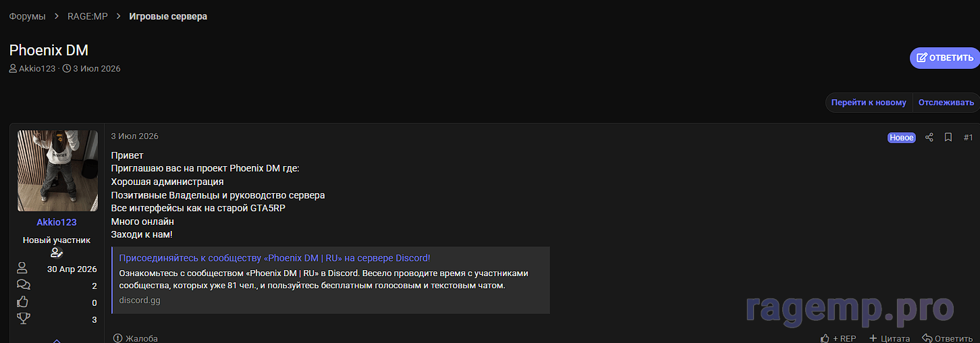The height and width of the screenshot is (343, 980).
Task: Click the ОТВЕТИТЬ button
Action: click(945, 58)
